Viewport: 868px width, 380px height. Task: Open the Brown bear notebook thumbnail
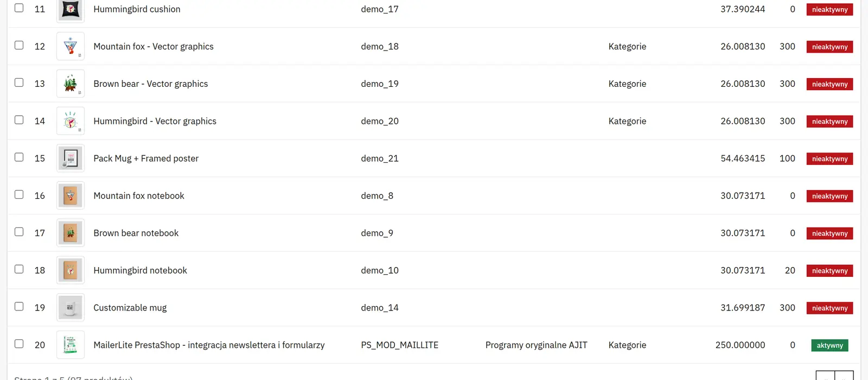click(71, 233)
